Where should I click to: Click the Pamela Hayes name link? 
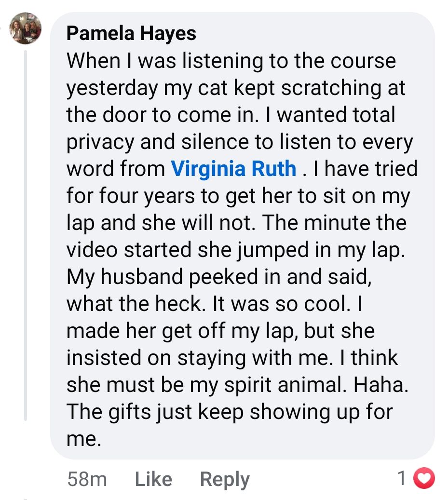click(131, 33)
